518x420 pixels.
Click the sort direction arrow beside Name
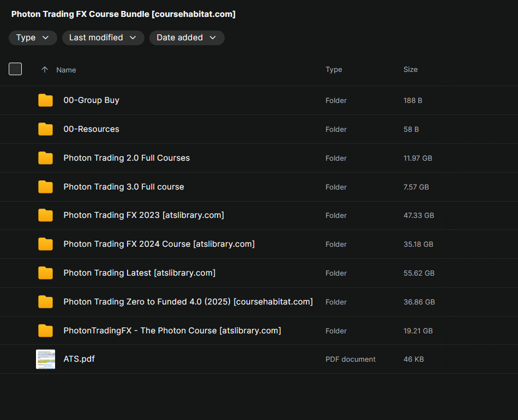(x=45, y=70)
